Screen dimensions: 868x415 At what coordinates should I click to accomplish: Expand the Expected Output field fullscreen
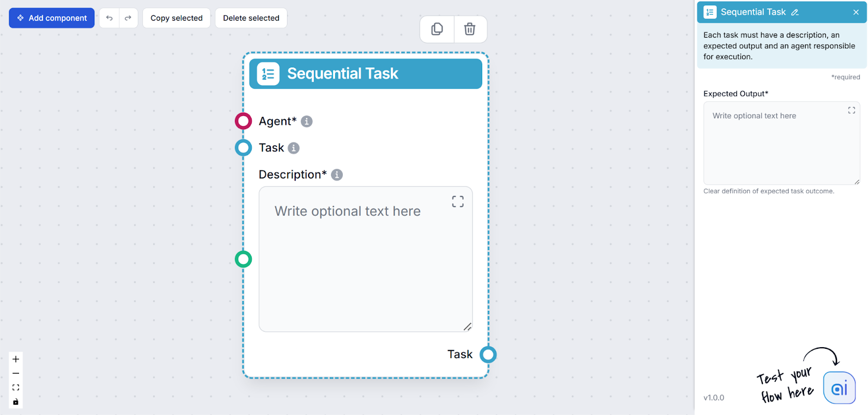tap(851, 110)
